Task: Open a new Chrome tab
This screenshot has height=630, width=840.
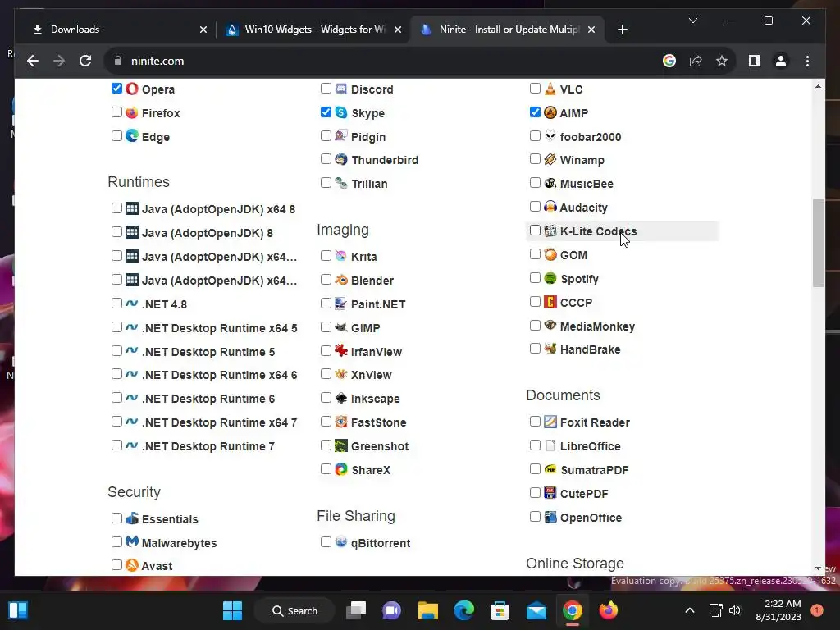Action: coord(623,30)
